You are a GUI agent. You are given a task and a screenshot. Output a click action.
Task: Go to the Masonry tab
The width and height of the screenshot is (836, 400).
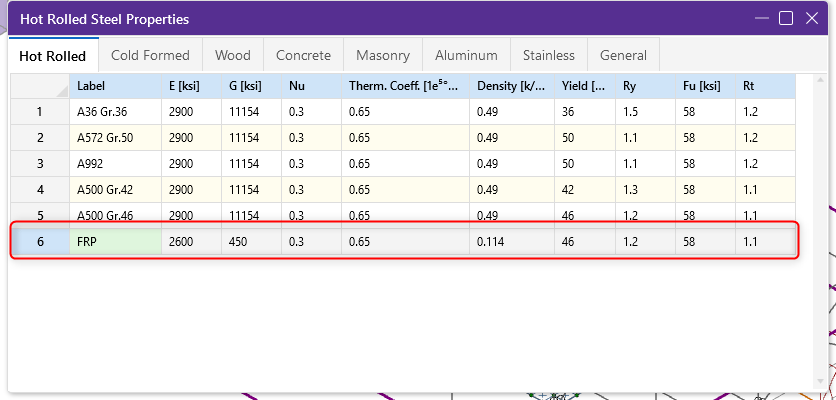(x=383, y=55)
